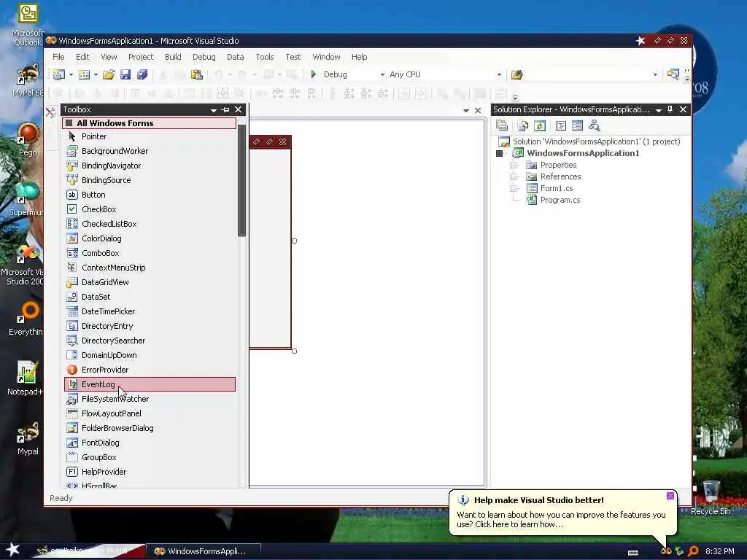Open the File menu
Viewport: 747px width, 560px height.
tap(58, 57)
